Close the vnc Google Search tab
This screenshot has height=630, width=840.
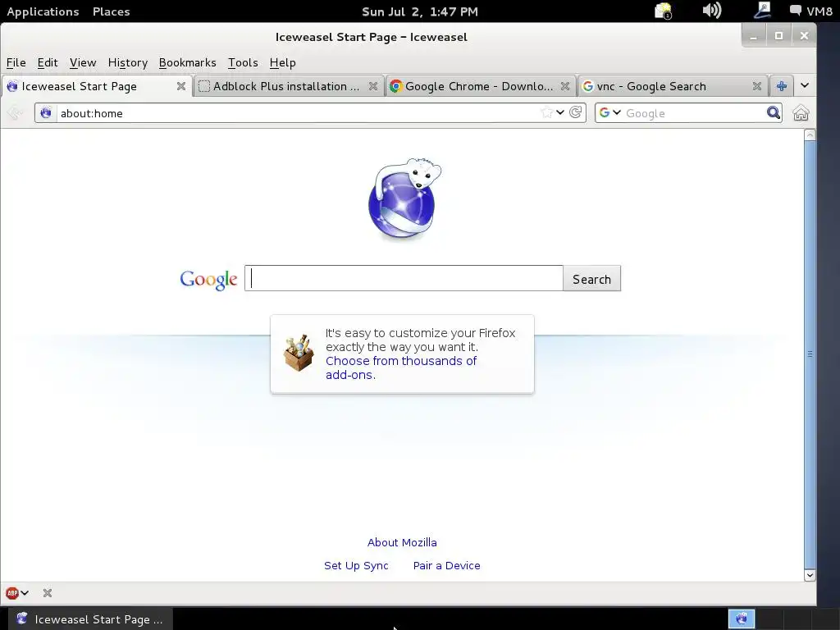756,86
